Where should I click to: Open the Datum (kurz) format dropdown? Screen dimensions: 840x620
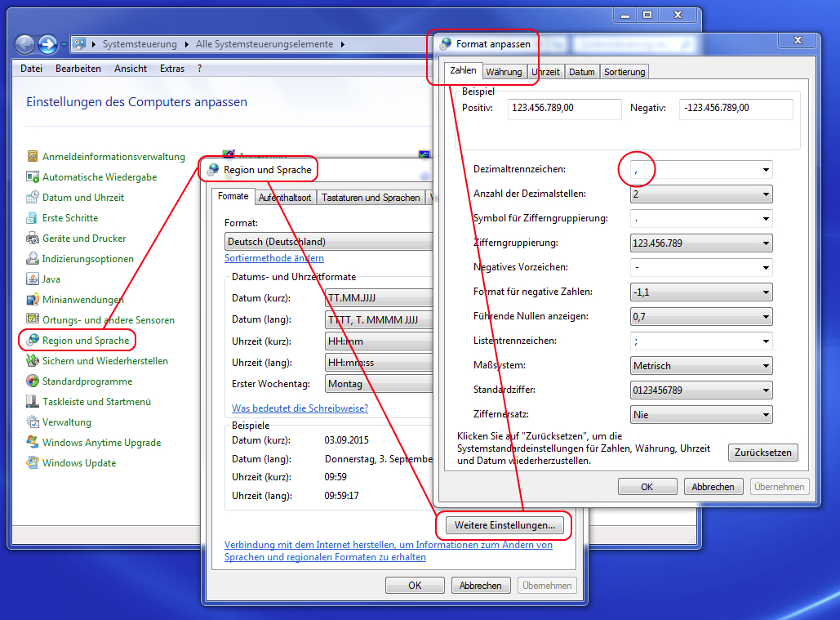379,298
